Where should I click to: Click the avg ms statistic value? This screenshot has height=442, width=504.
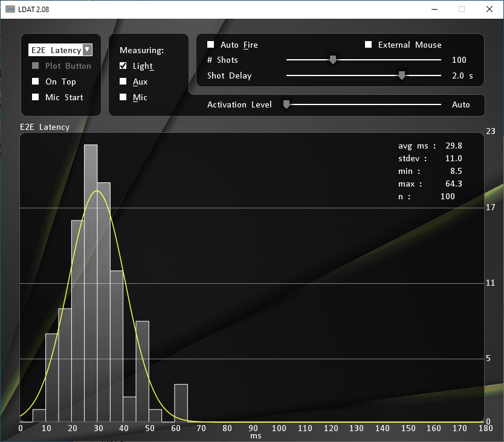pos(454,146)
